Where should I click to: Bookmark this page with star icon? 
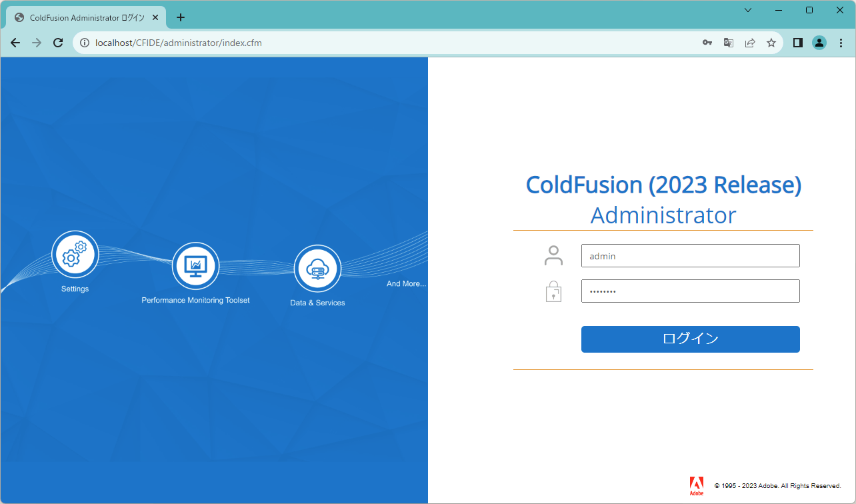(x=771, y=43)
